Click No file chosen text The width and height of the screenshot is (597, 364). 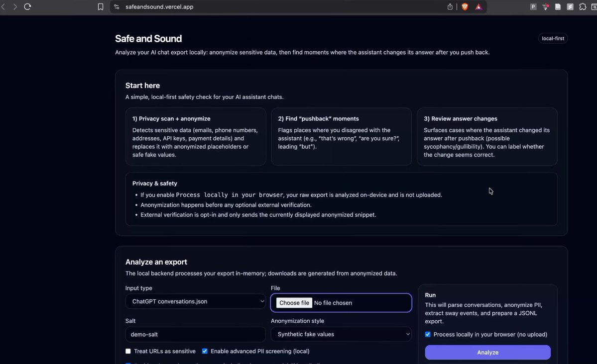(333, 303)
